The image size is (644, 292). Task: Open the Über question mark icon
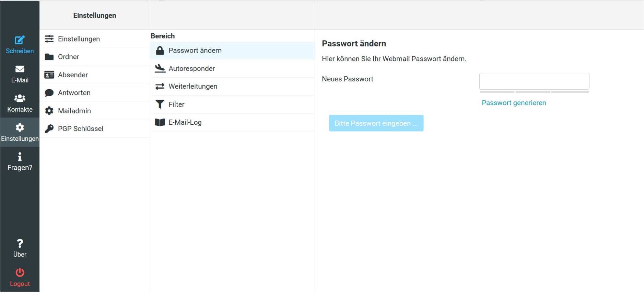(20, 244)
